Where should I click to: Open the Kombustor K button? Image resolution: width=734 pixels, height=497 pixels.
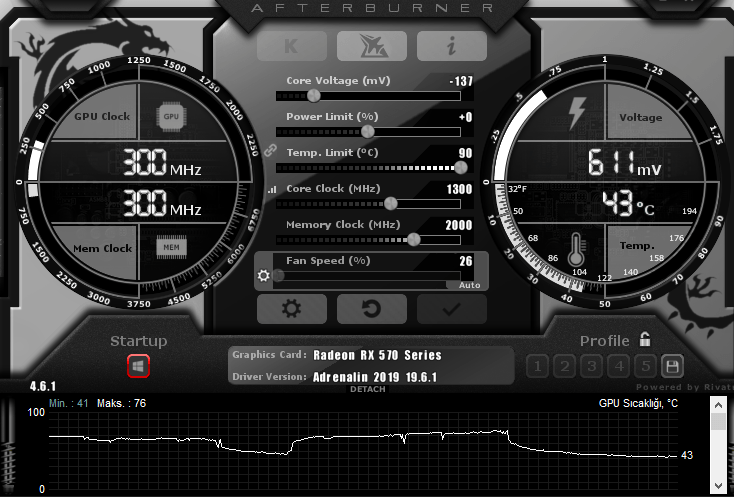pos(292,46)
